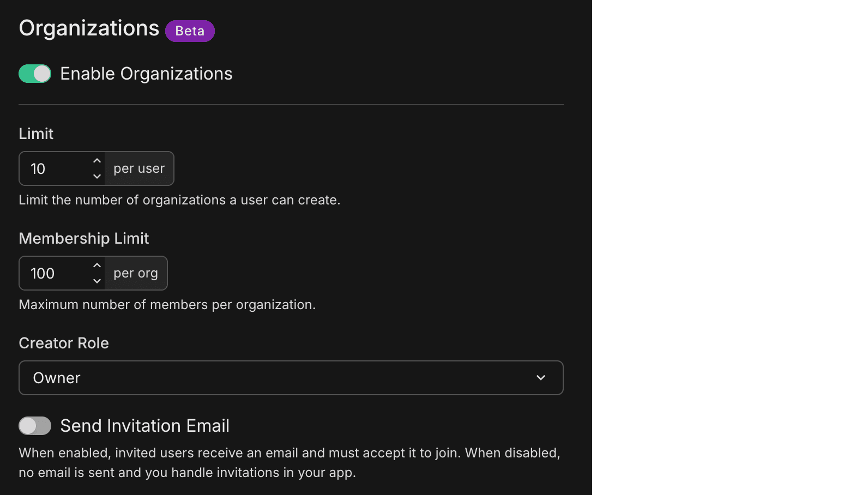Click the per user unit label
Viewport: 868px width, 495px height.
pos(139,168)
